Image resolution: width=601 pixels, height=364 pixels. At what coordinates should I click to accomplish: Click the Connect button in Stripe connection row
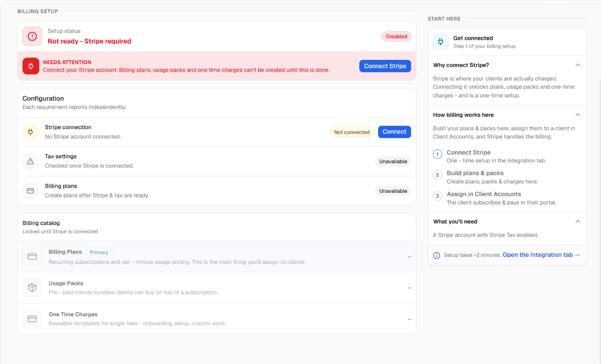coord(394,132)
